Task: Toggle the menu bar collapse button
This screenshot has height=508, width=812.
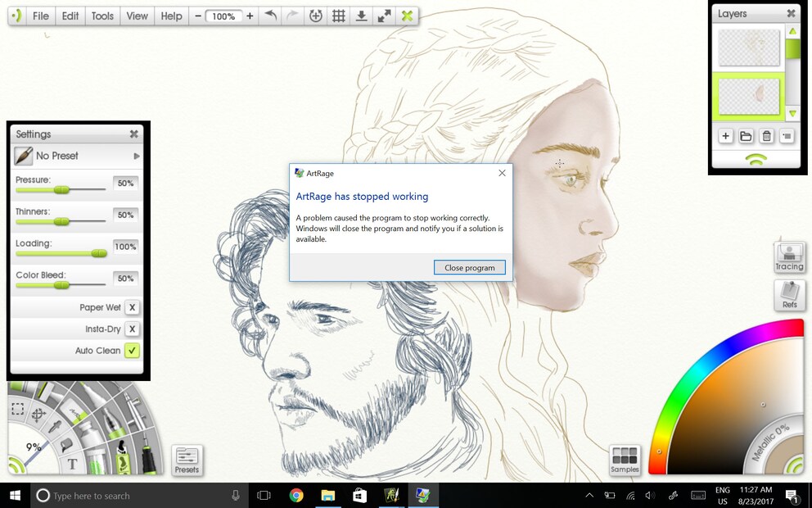Action: tap(16, 16)
